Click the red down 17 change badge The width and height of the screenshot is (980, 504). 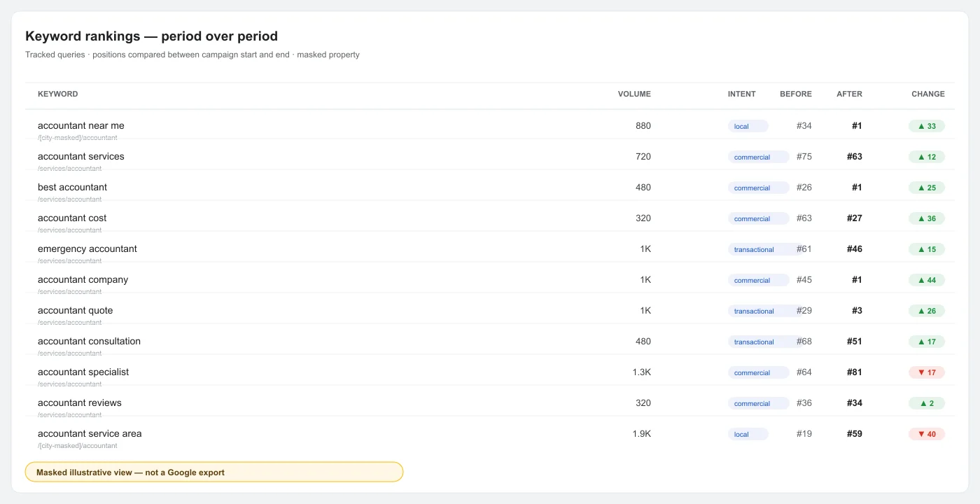[927, 372]
